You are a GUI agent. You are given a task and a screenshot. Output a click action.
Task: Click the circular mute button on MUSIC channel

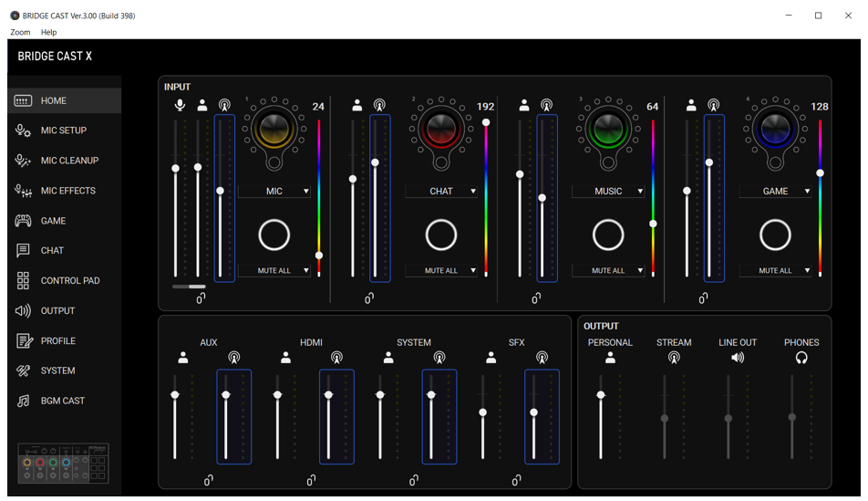point(608,235)
